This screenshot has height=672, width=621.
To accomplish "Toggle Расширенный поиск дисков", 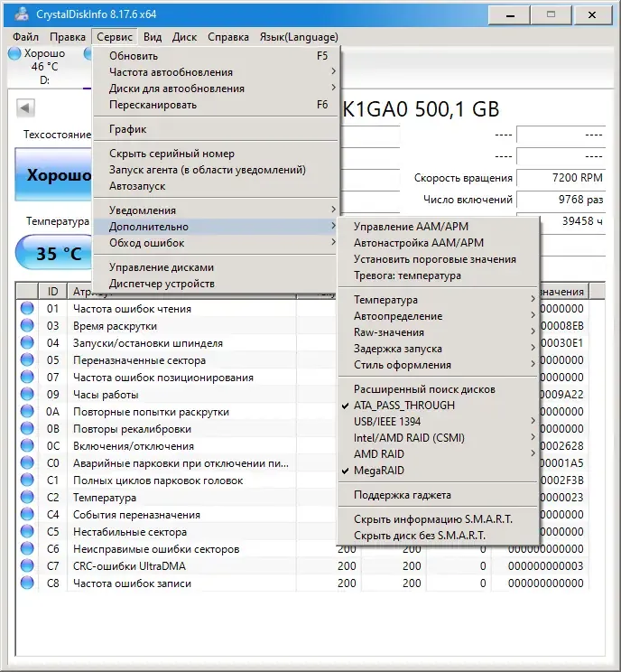I will [438, 389].
